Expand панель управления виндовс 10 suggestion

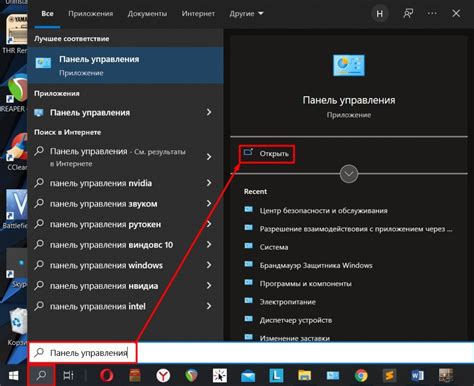pyautogui.click(x=209, y=245)
